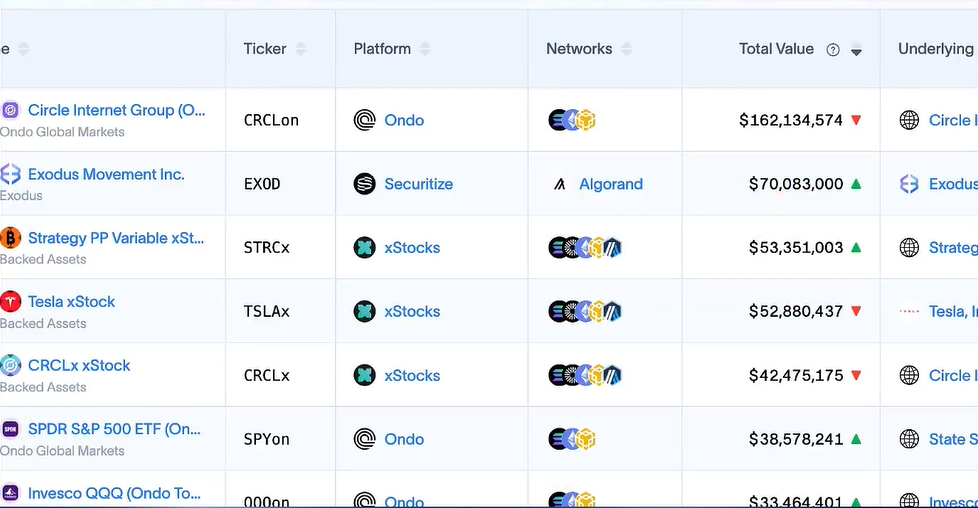Click the xStocks icon in STRCx row
978x508 pixels.
(x=365, y=248)
